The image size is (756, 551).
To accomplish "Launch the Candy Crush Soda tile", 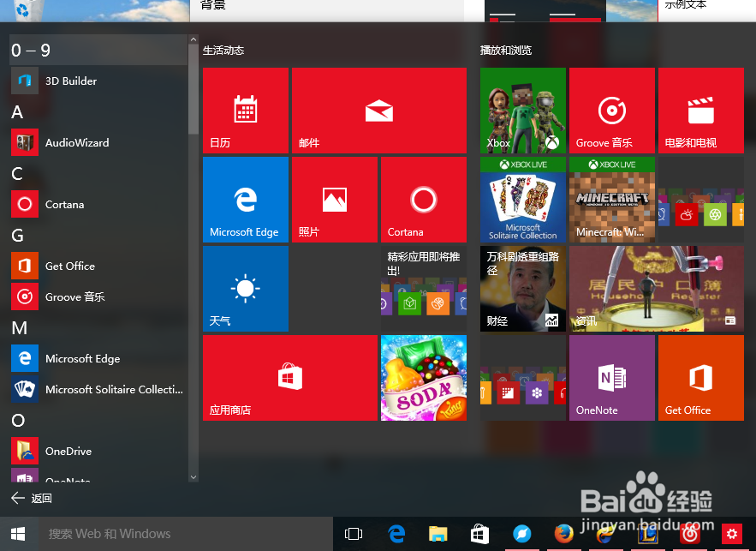I will tap(424, 378).
